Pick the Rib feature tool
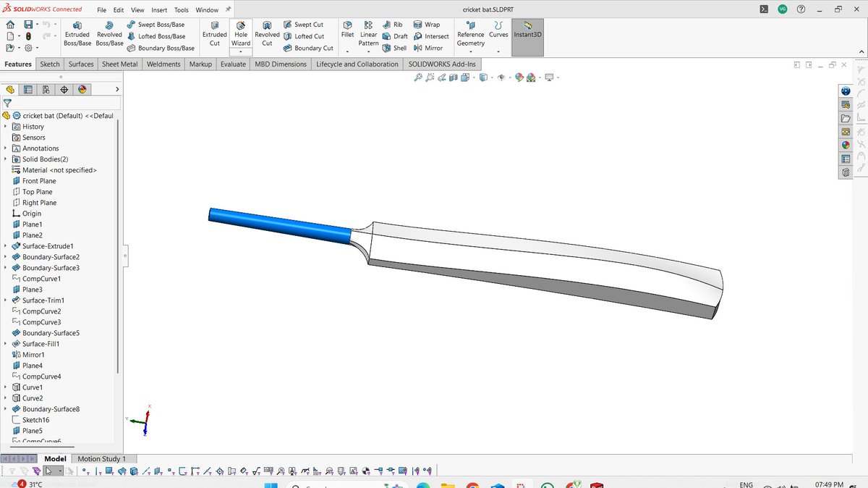The image size is (868, 488). click(x=393, y=25)
